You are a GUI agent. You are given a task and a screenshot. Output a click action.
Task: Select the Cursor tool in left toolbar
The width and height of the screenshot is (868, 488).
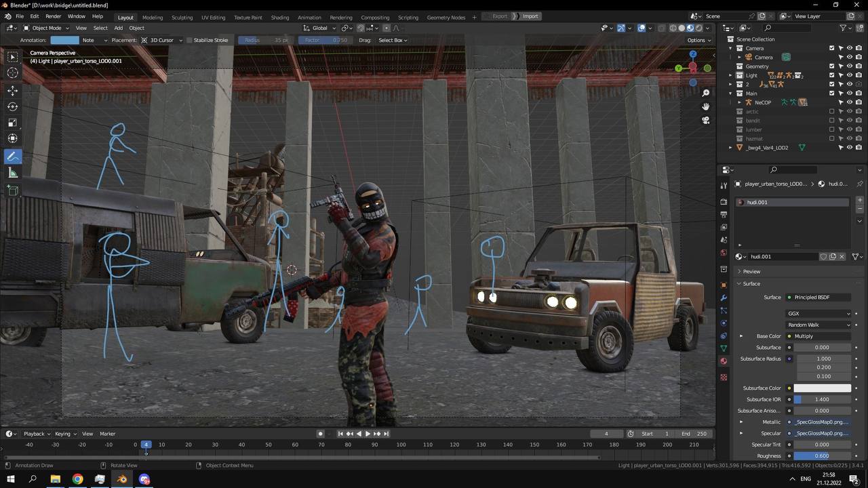[13, 73]
